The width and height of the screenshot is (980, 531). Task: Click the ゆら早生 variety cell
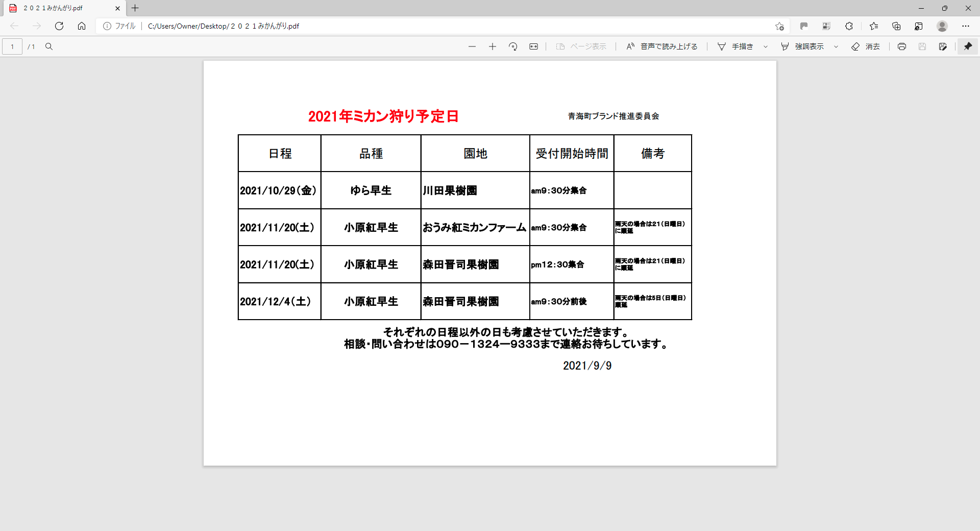(371, 190)
